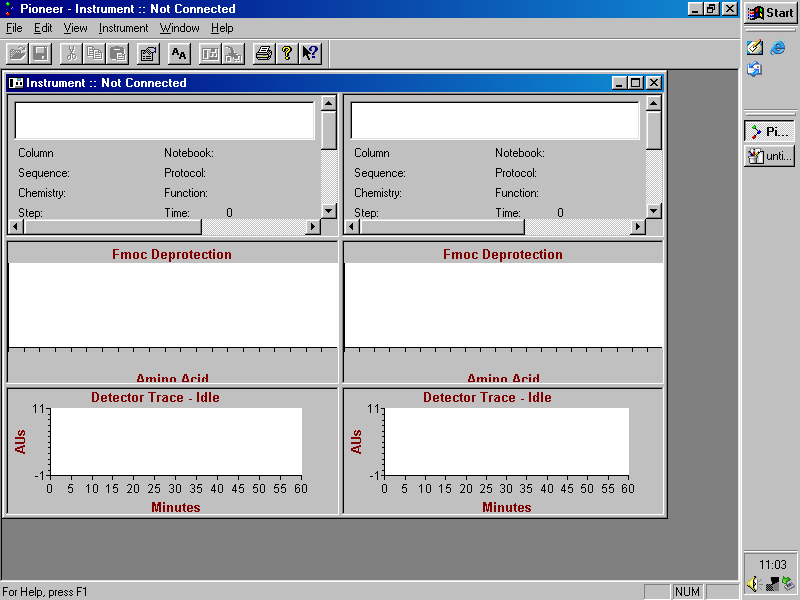Image resolution: width=800 pixels, height=600 pixels.
Task: Activate the context-sensitive Help arrow icon
Action: (310, 53)
